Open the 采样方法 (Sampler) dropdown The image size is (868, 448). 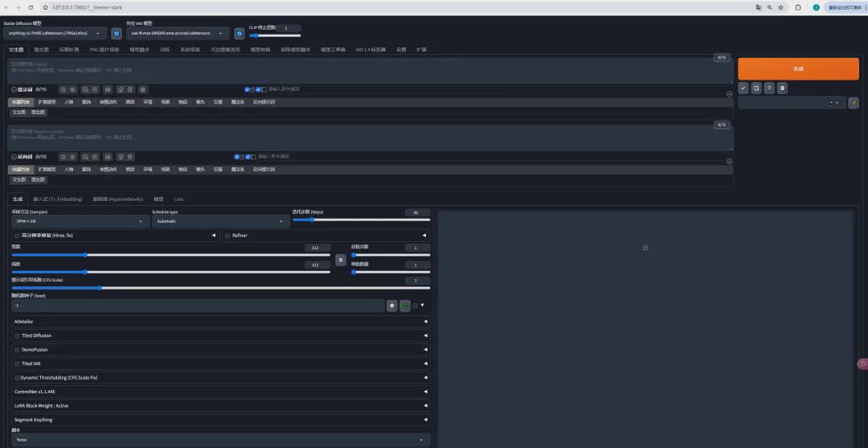pos(80,221)
